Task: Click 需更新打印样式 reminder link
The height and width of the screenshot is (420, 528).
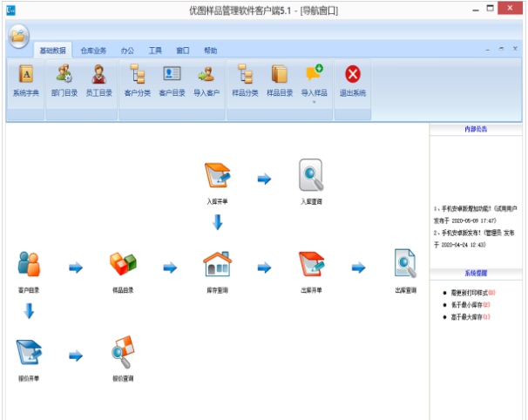Action: tap(473, 293)
